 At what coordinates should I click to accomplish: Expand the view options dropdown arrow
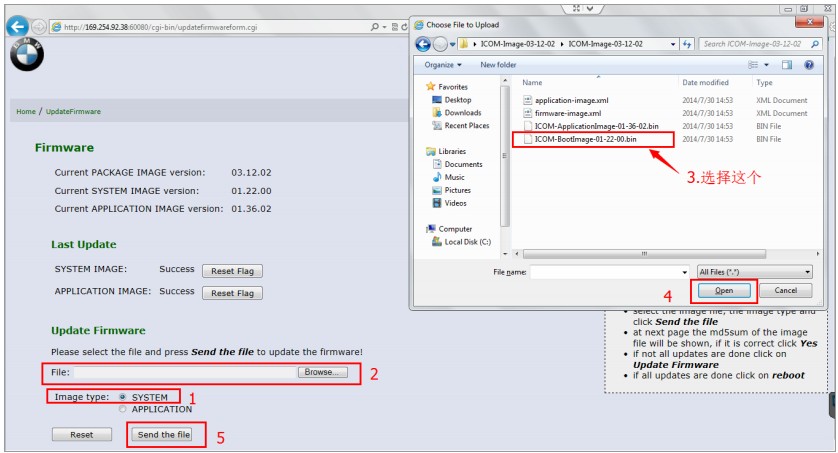[x=766, y=65]
